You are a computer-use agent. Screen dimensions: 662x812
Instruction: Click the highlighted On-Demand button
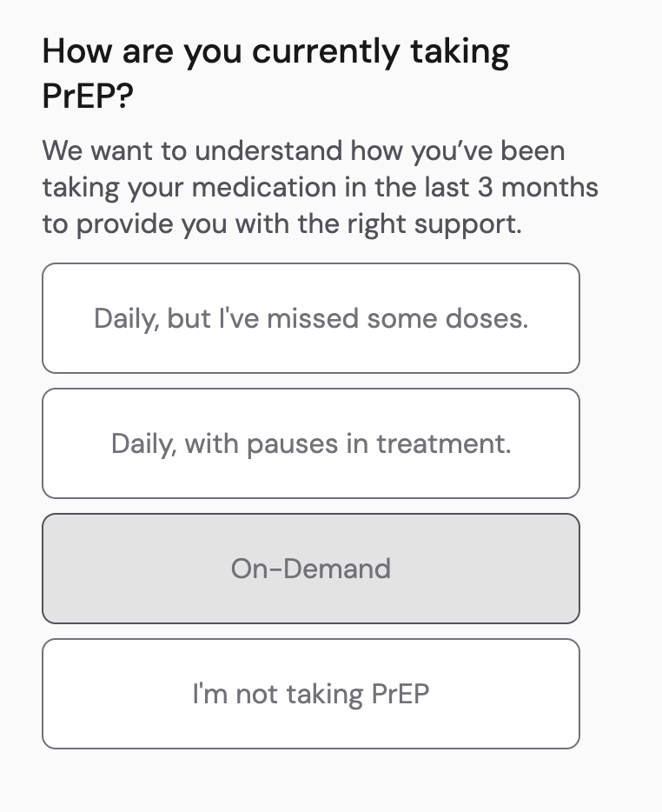(x=310, y=569)
